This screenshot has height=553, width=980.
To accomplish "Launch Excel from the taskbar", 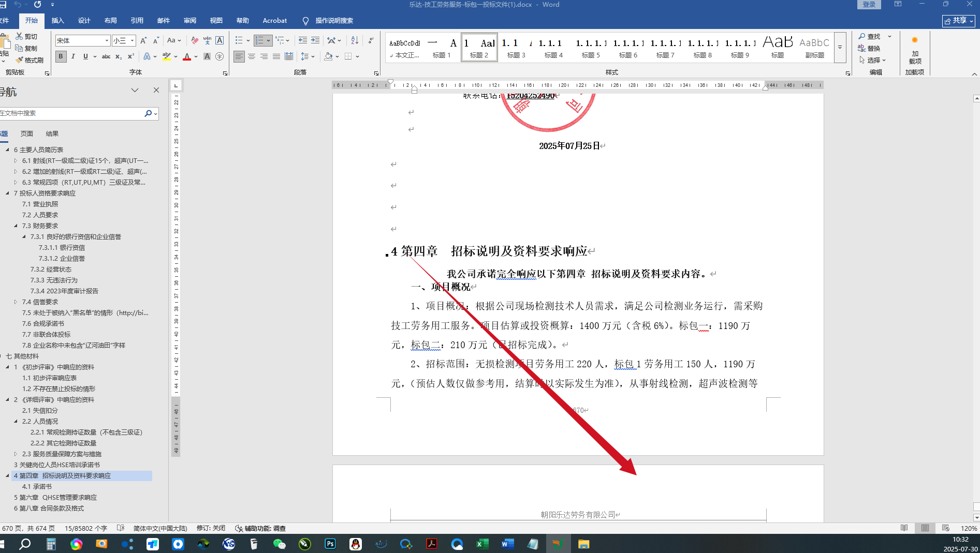I will click(x=482, y=544).
